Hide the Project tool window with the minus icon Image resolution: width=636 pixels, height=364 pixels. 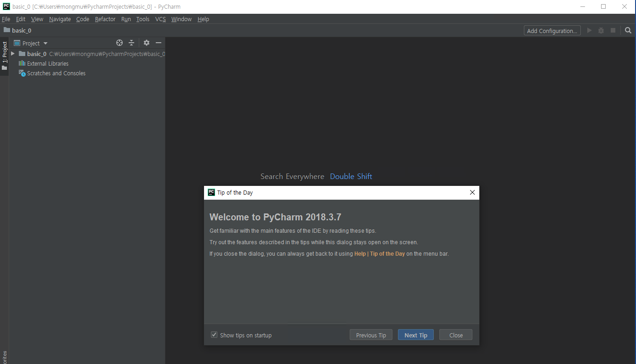click(159, 43)
